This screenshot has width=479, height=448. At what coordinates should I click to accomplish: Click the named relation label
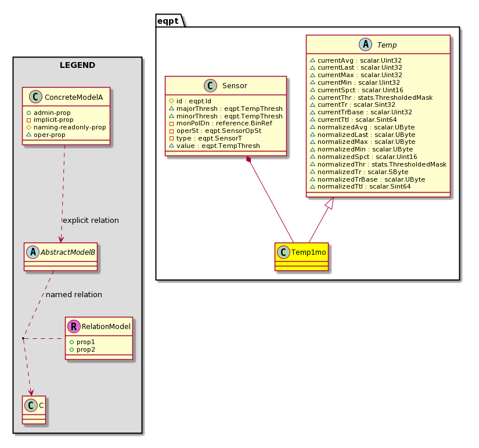point(74,294)
